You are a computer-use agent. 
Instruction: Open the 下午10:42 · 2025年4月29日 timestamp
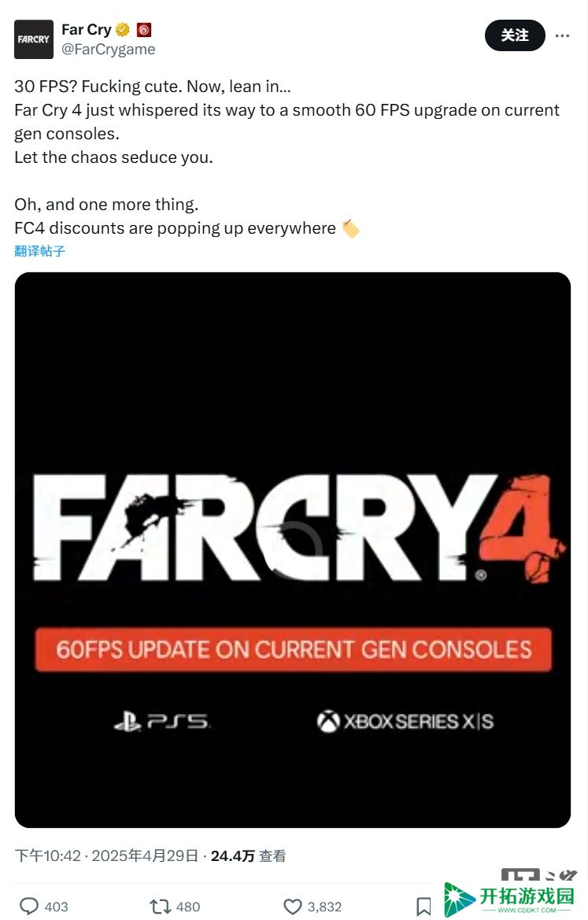click(x=106, y=855)
